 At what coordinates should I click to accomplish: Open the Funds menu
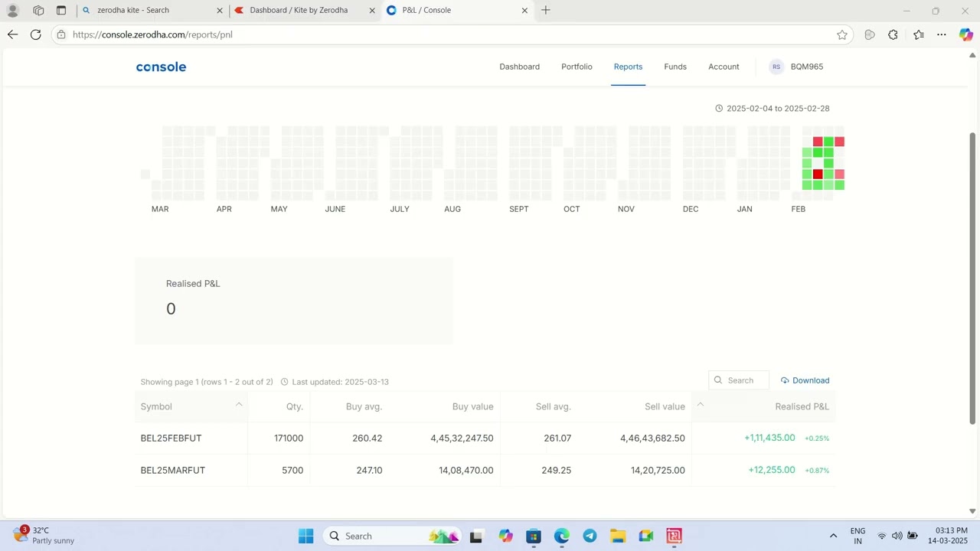click(675, 67)
